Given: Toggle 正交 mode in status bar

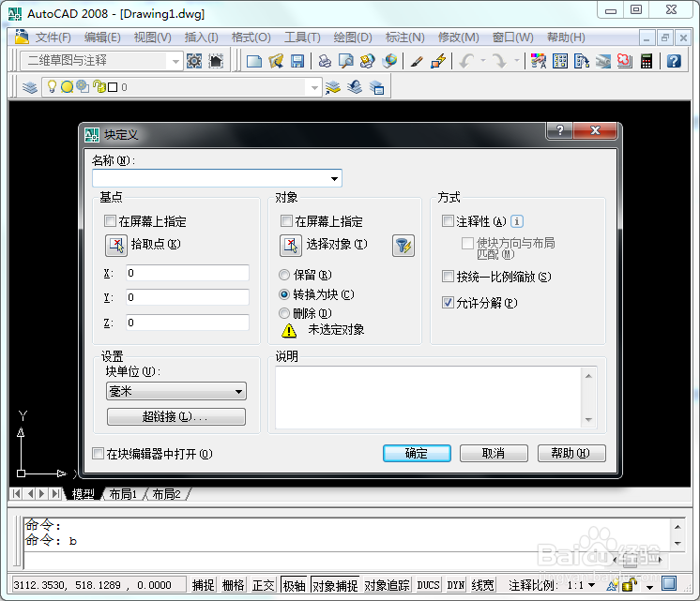Looking at the screenshot, I should pos(263,585).
